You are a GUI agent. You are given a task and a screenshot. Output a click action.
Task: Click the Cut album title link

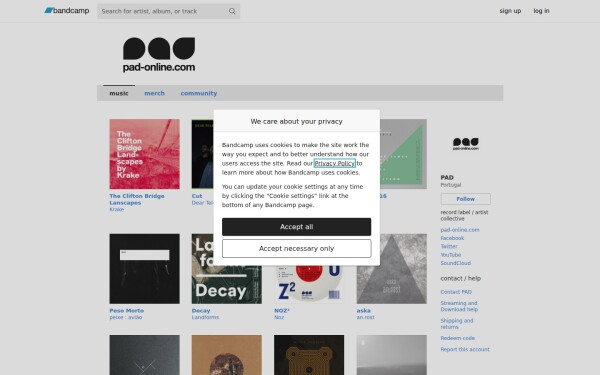point(197,196)
